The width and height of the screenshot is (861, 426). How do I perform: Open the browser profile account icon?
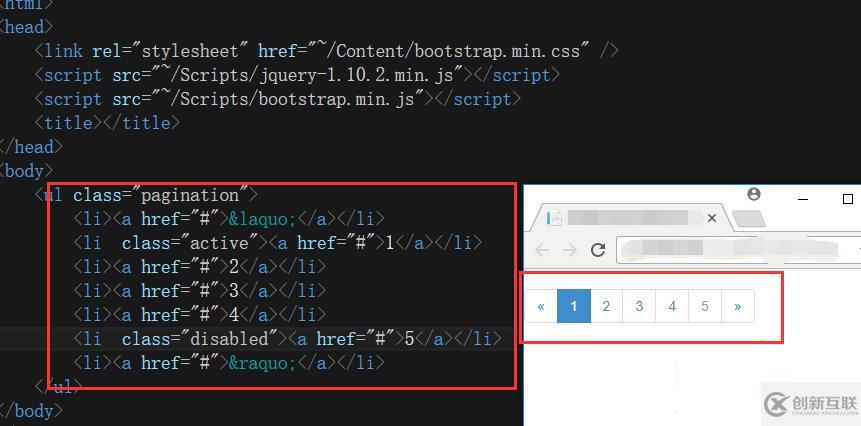point(754,194)
